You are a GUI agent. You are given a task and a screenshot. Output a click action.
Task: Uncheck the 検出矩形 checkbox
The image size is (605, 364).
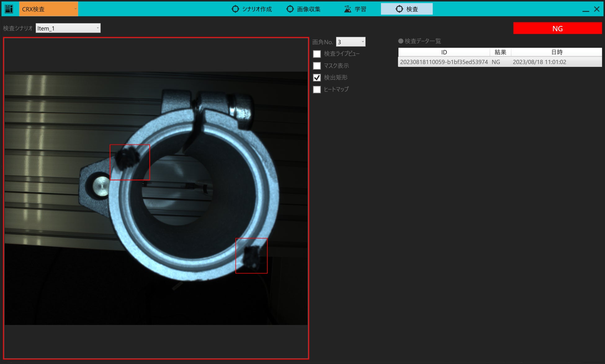click(x=317, y=78)
